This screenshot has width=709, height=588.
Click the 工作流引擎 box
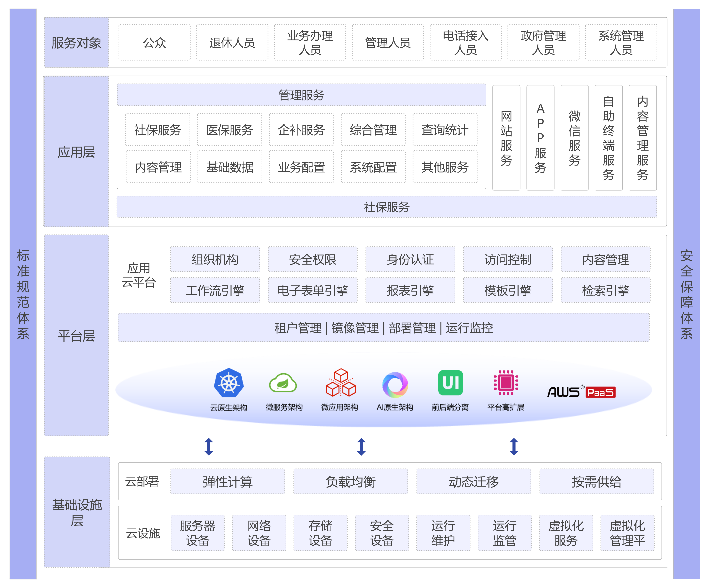[215, 290]
